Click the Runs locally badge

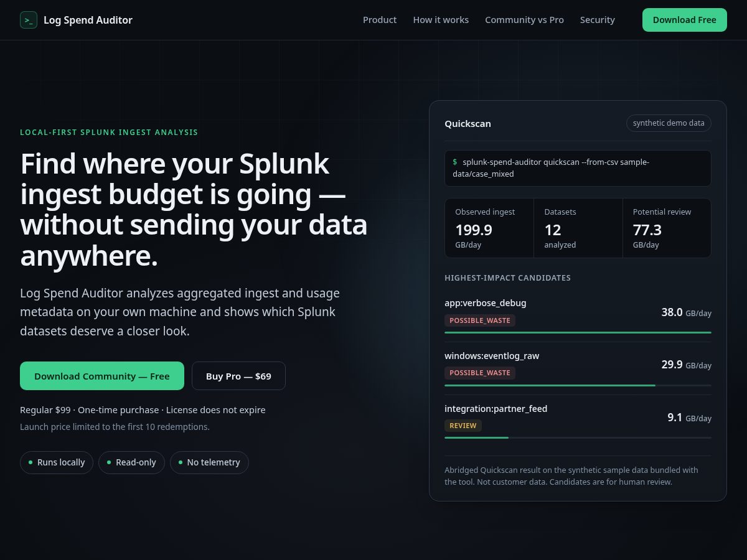pyautogui.click(x=57, y=462)
